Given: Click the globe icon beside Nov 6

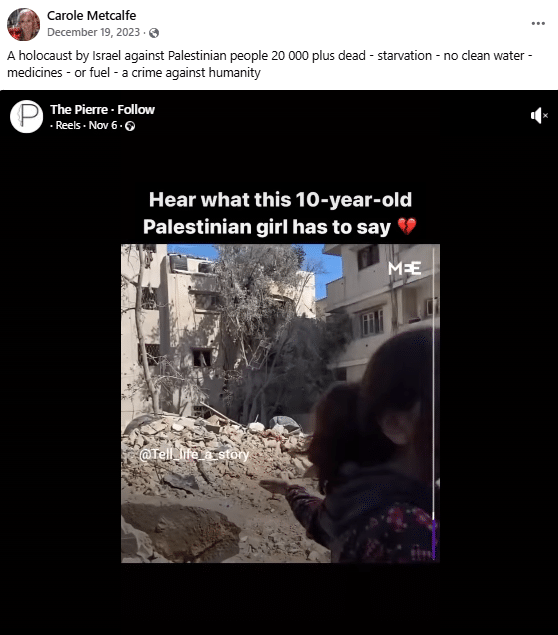Looking at the screenshot, I should (130, 126).
